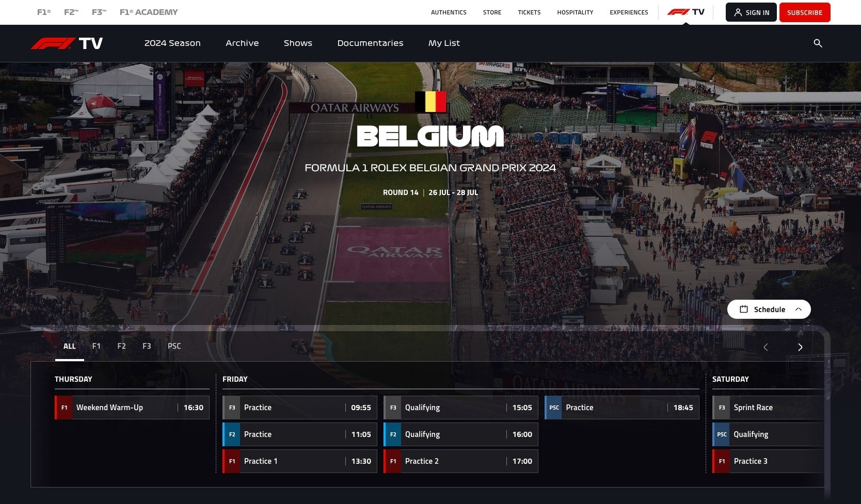Click the red SUBSCRIBE button
861x504 pixels.
[x=805, y=12]
